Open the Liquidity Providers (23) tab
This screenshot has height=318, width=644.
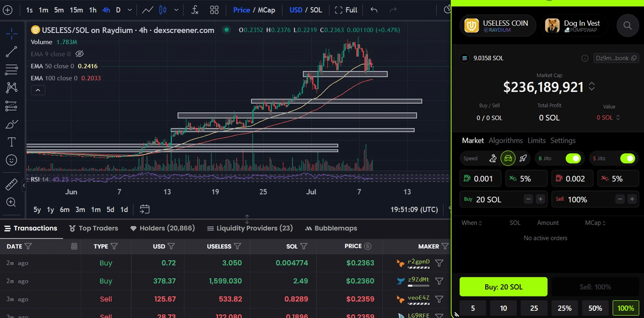click(x=250, y=228)
